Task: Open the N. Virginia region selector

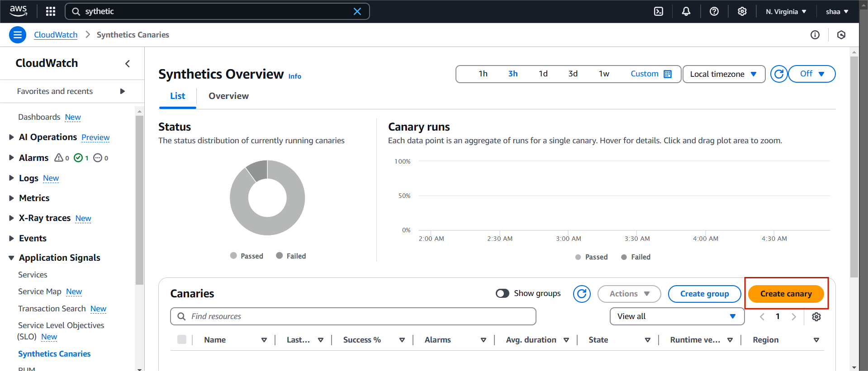Action: [786, 11]
